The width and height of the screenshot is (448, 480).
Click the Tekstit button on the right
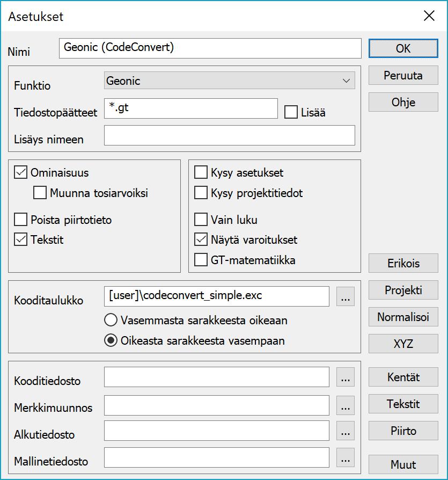tap(403, 404)
